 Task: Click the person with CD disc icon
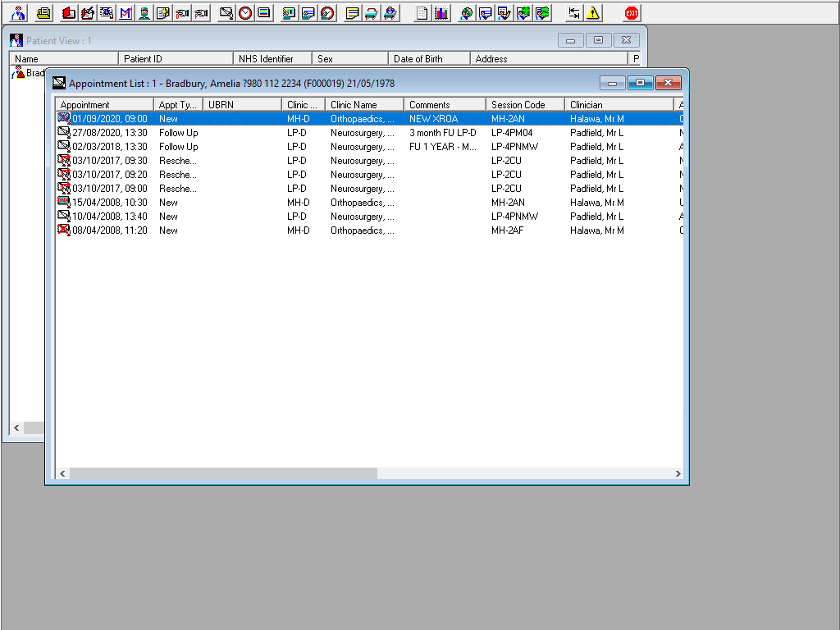click(x=466, y=13)
